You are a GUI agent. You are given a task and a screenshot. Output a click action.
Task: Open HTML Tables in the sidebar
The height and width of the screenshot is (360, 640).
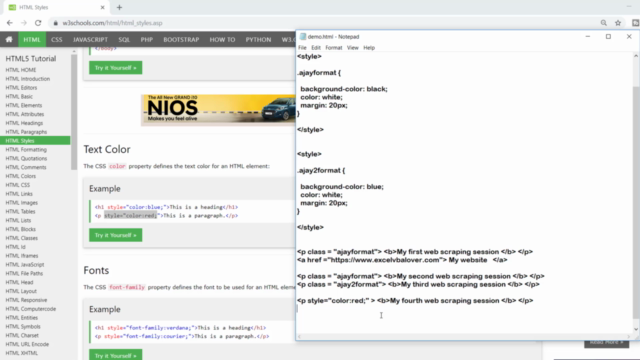point(20,211)
